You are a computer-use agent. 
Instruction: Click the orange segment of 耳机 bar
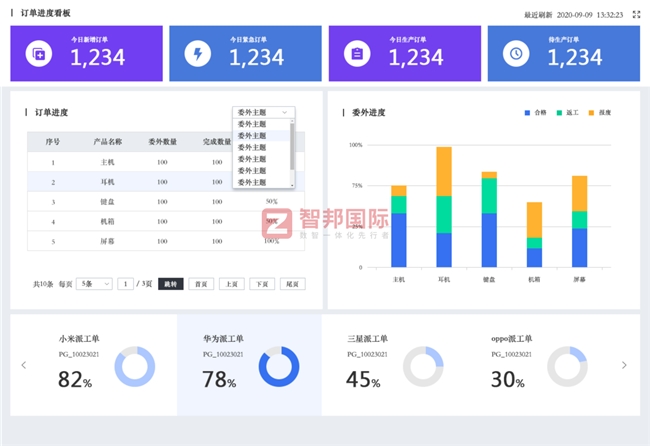(x=444, y=170)
